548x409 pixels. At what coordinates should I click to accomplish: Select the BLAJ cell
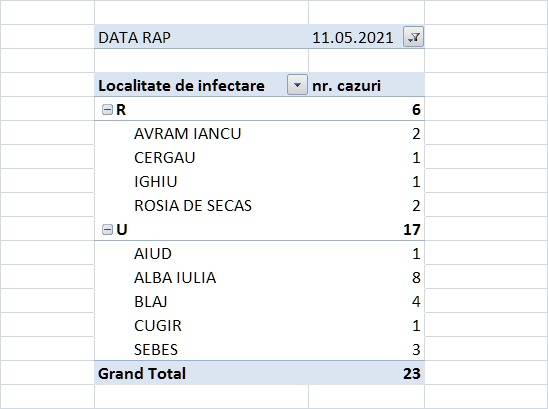[x=202, y=301]
